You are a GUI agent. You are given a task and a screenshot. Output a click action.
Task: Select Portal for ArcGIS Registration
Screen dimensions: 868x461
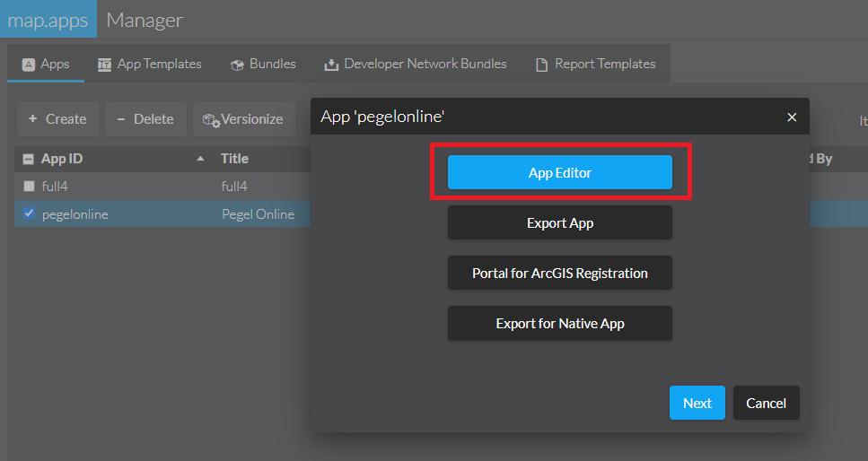click(559, 273)
